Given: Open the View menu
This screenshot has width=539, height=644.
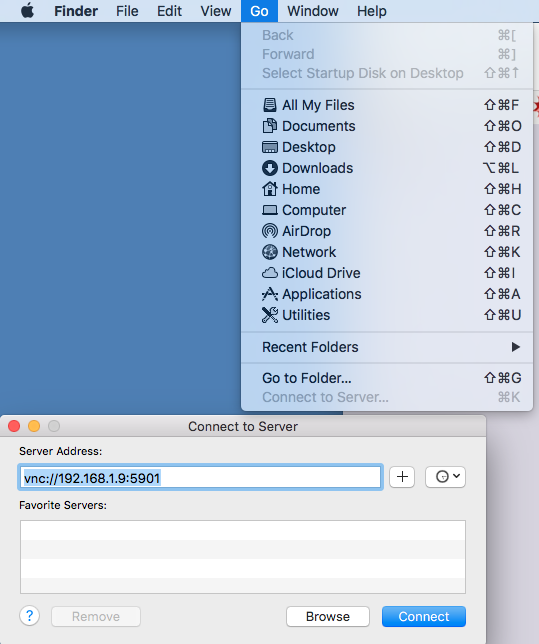Looking at the screenshot, I should pyautogui.click(x=216, y=11).
